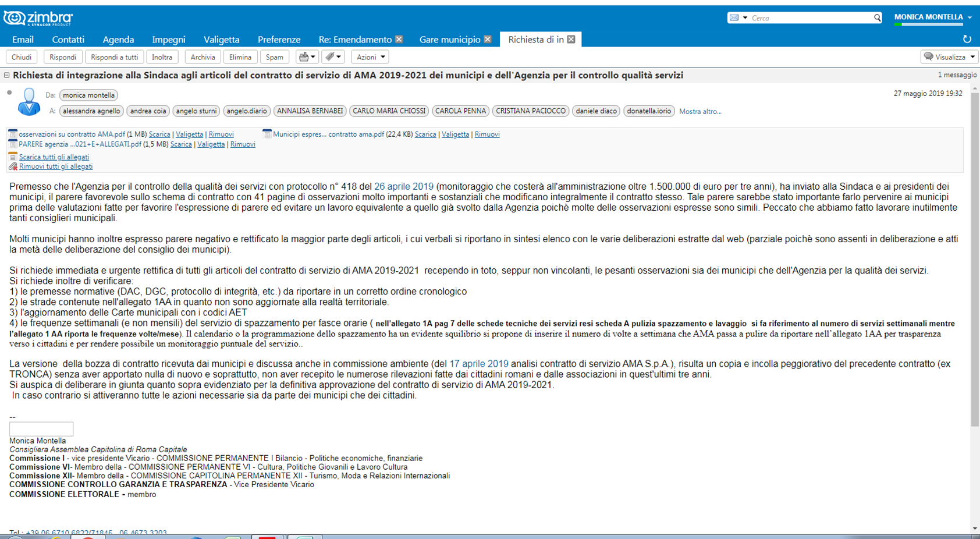Click the search magnifier icon
Image resolution: width=980 pixels, height=539 pixels.
[877, 18]
